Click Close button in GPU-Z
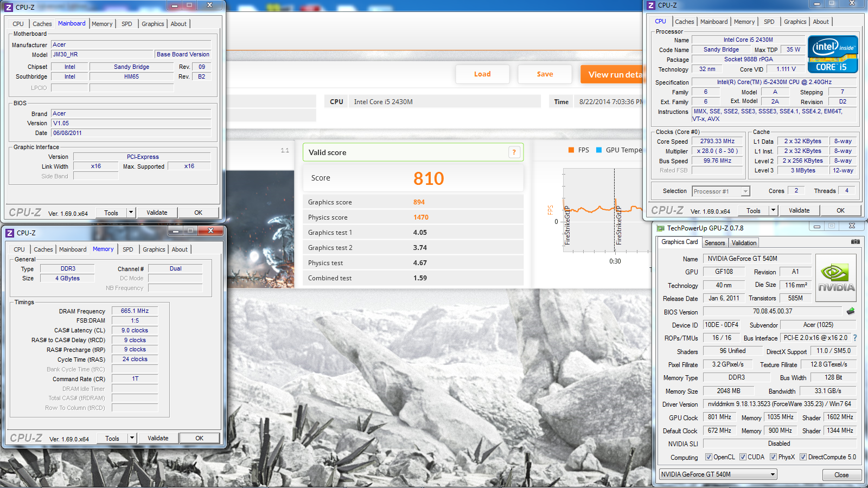 841,475
